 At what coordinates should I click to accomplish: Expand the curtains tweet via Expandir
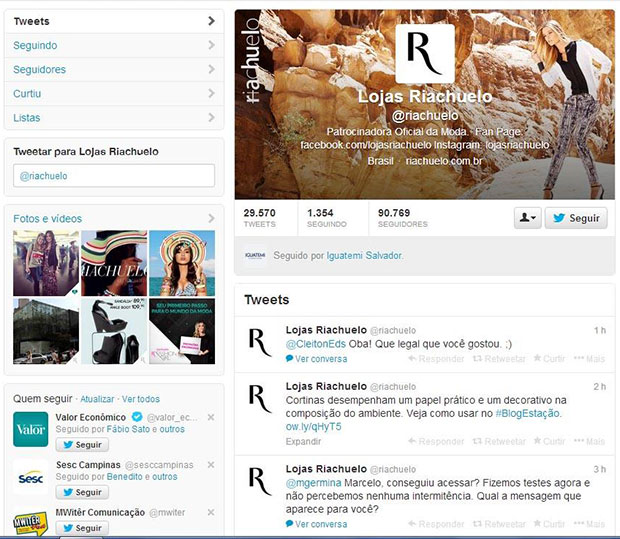(303, 441)
